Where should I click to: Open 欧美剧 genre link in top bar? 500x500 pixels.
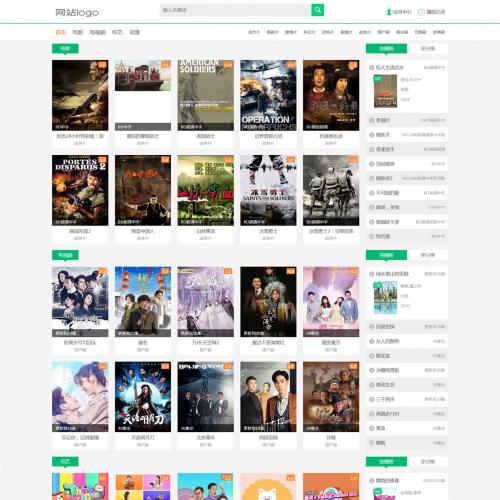[x=439, y=32]
